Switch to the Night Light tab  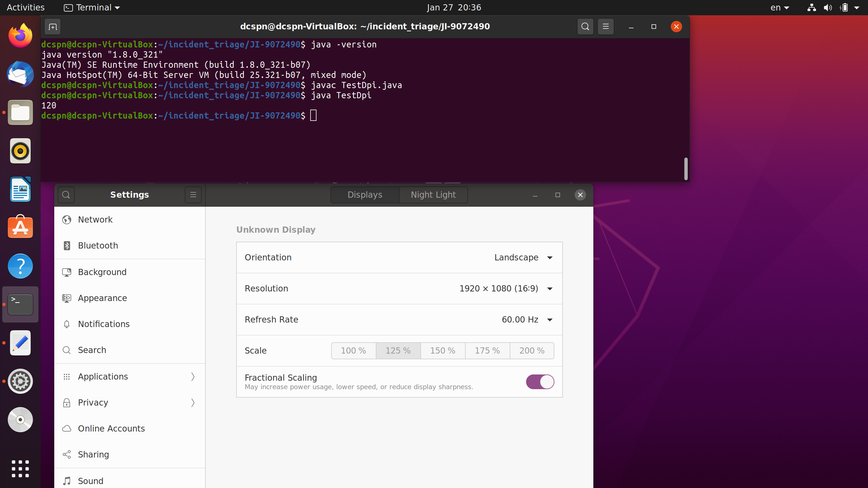433,195
